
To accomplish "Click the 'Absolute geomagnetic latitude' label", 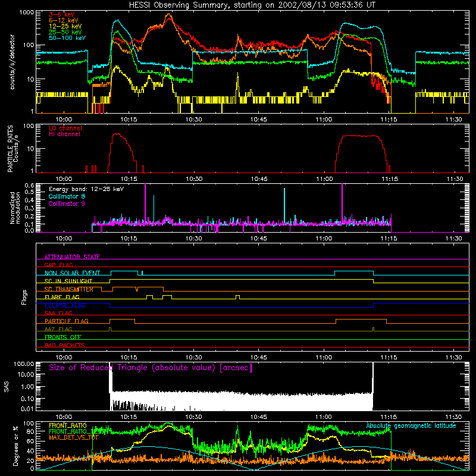I will [411, 425].
